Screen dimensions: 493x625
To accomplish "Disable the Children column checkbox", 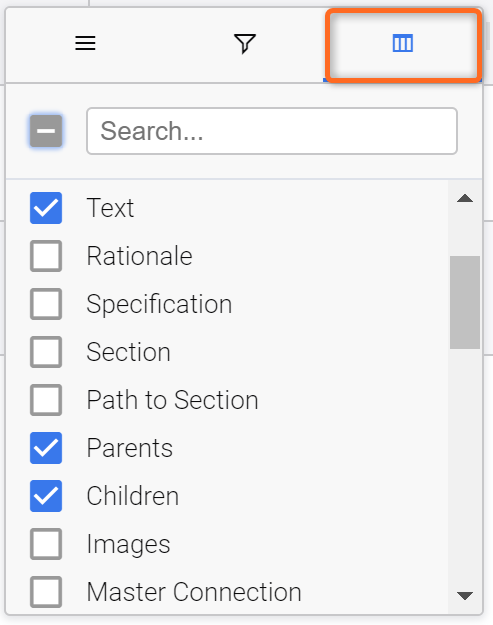I will point(46,496).
